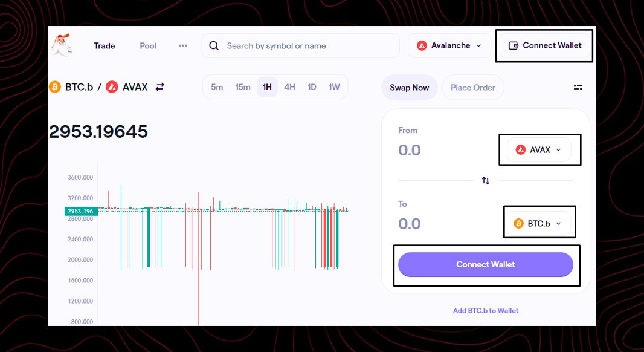Switch to the Place Order tab

click(x=473, y=88)
